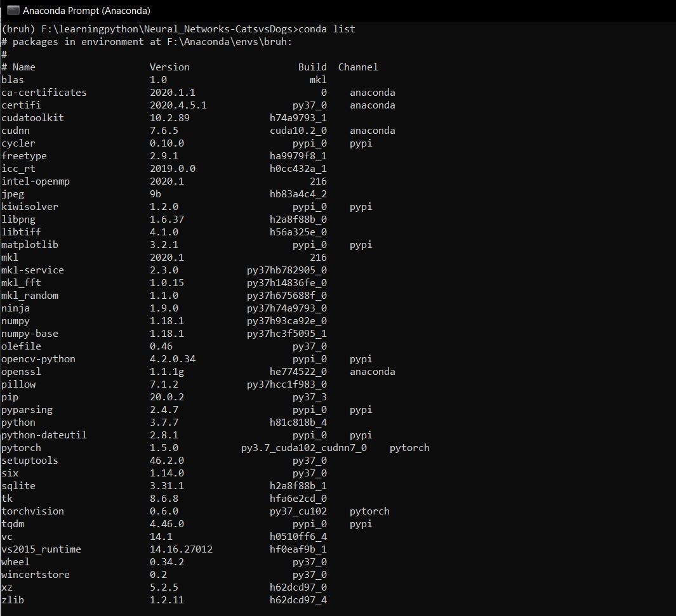Viewport: 676px width, 616px height.
Task: Click version '14.1' of vc
Action: coord(161,537)
